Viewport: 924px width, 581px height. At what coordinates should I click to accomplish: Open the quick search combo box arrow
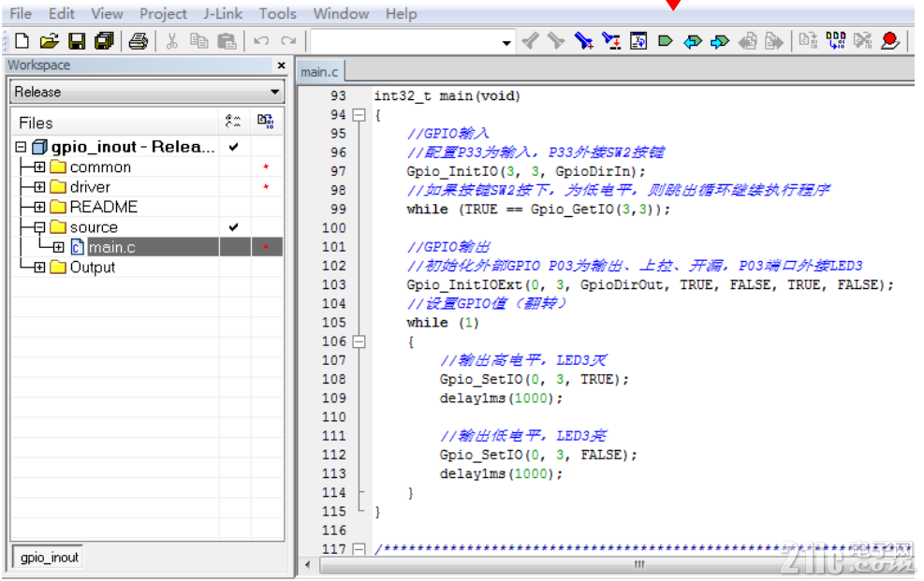(x=506, y=42)
